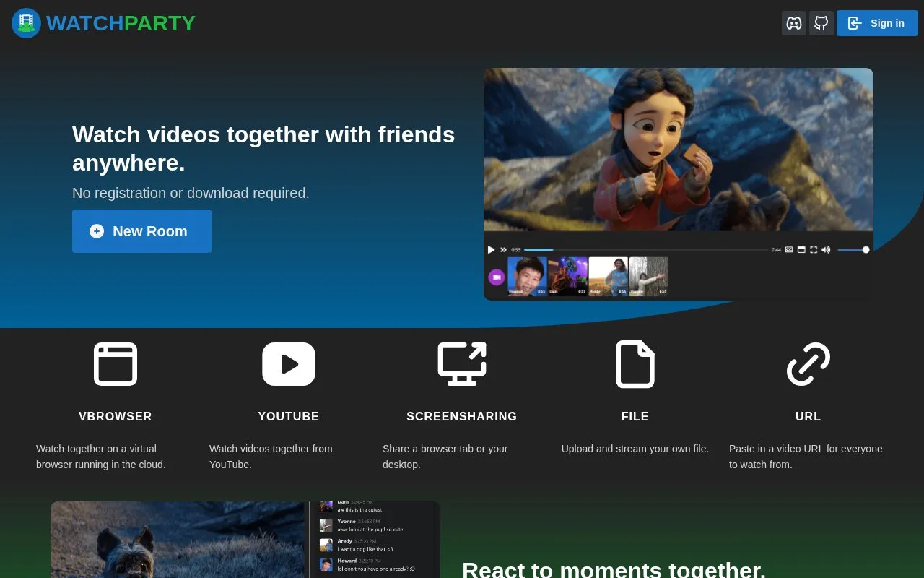This screenshot has height=578, width=924.
Task: Click the VBrowser window icon
Action: 115,364
